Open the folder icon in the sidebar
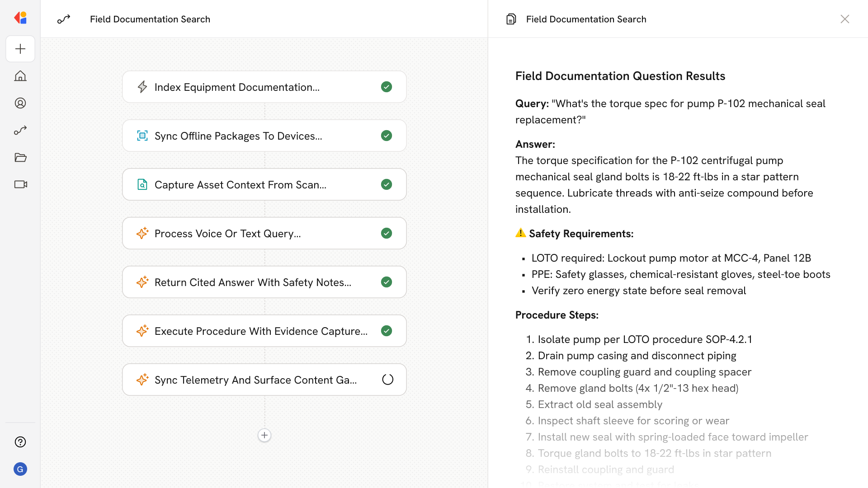Image resolution: width=868 pixels, height=488 pixels. pos(20,157)
